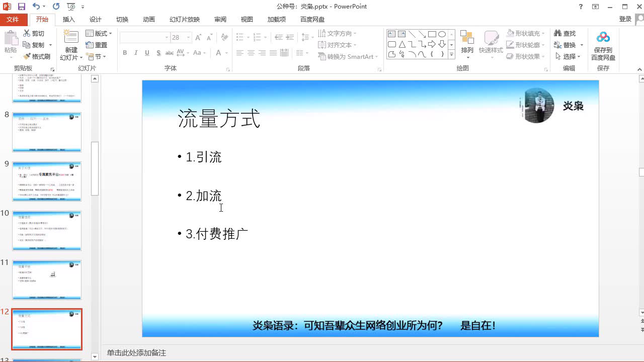Select slide 9 thumbnail
Image resolution: width=644 pixels, height=362 pixels.
(47, 182)
